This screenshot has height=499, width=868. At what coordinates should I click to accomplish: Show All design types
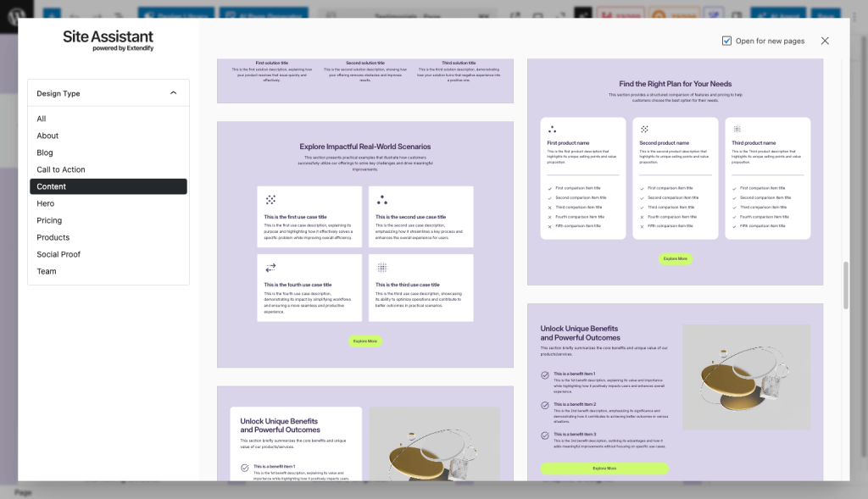42,119
